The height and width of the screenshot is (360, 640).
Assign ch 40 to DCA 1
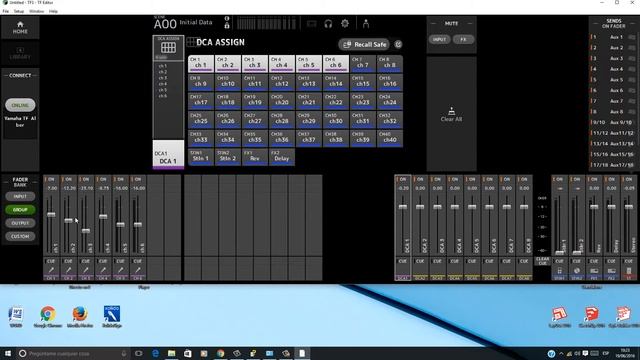389,138
